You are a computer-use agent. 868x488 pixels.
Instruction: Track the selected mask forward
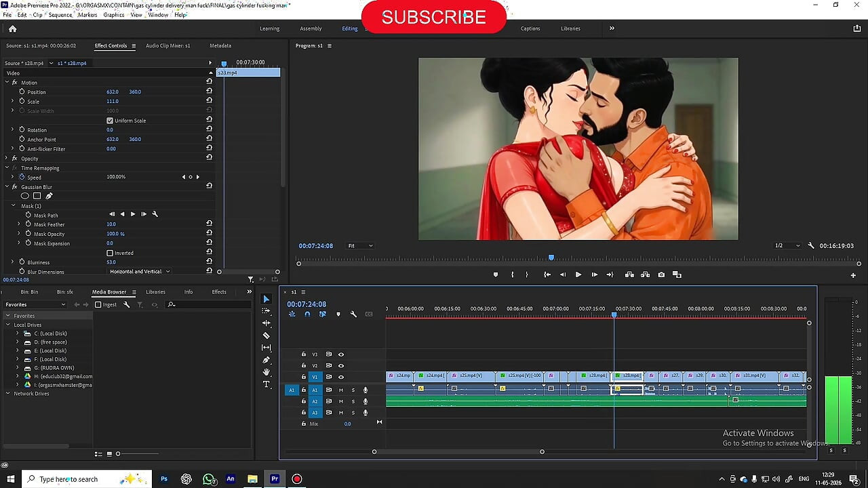tap(132, 214)
